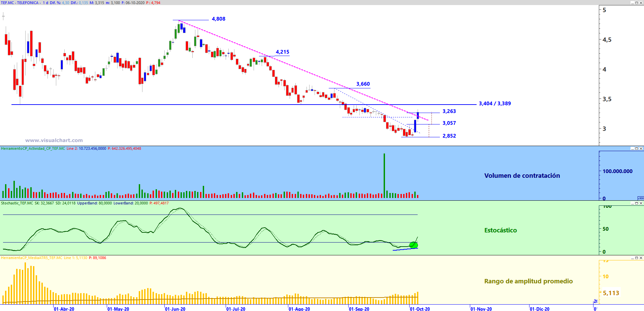This screenshot has height=311, width=644.
Task: Click the tall green volume spike bar
Action: coord(384,175)
